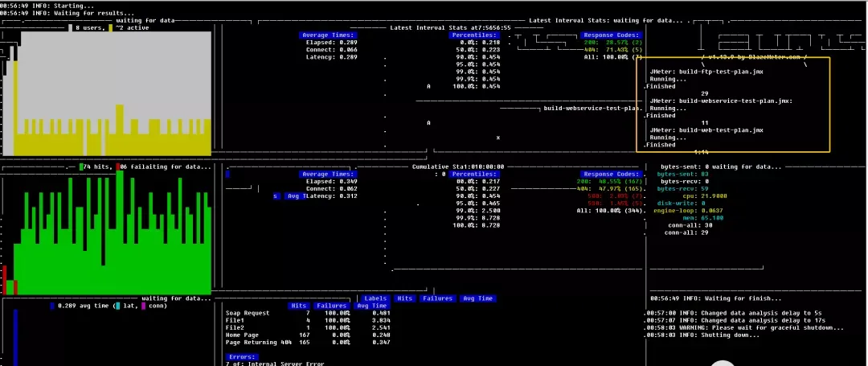Click the Latest Interval 'Response Codes:' header

[612, 35]
